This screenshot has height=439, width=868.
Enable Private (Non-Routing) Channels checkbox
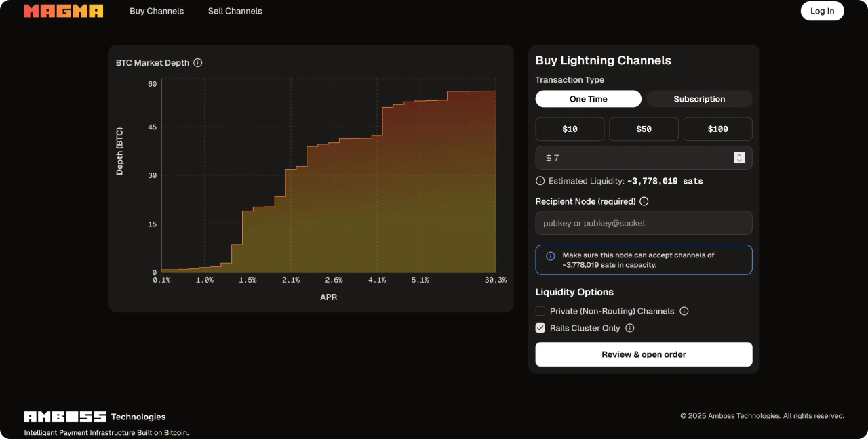point(540,311)
